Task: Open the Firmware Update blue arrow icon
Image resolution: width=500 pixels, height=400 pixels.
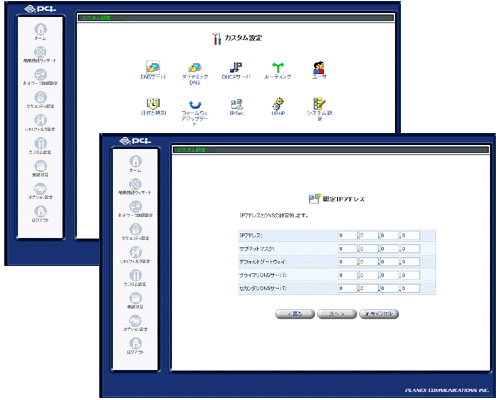Action: [195, 104]
